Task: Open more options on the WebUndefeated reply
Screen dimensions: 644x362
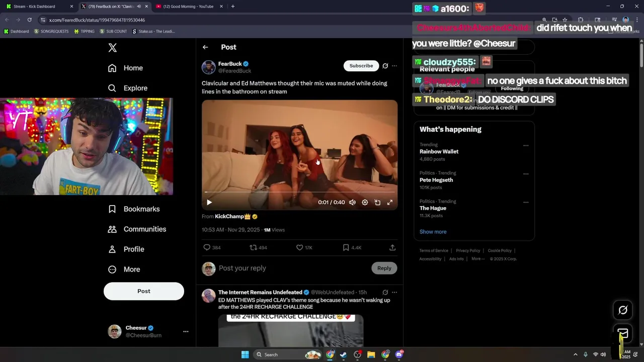Action: pos(394,293)
